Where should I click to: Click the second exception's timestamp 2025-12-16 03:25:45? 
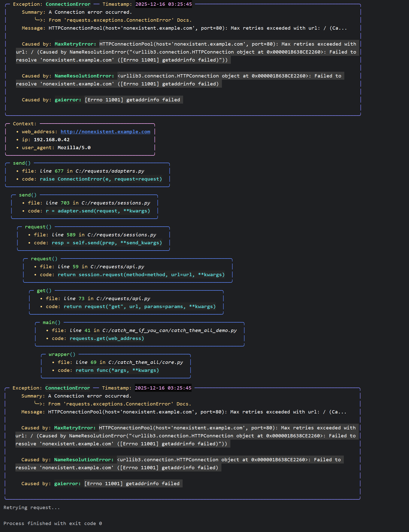pos(163,388)
